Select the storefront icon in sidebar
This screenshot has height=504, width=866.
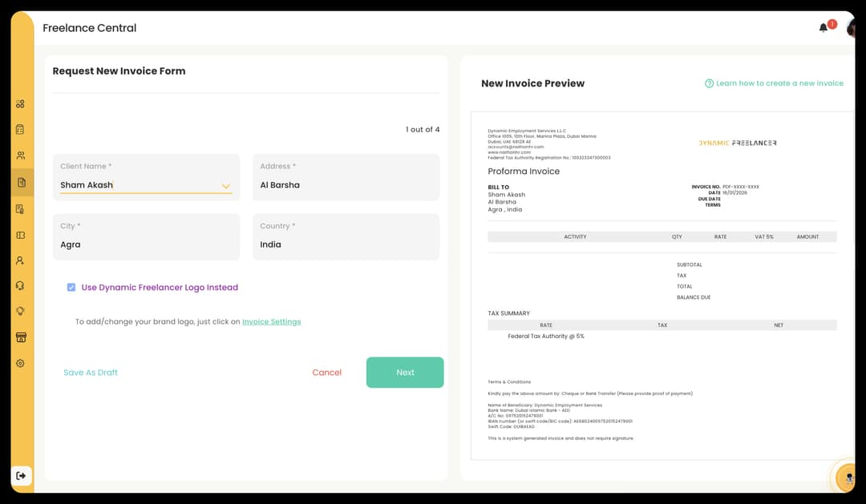(20, 337)
